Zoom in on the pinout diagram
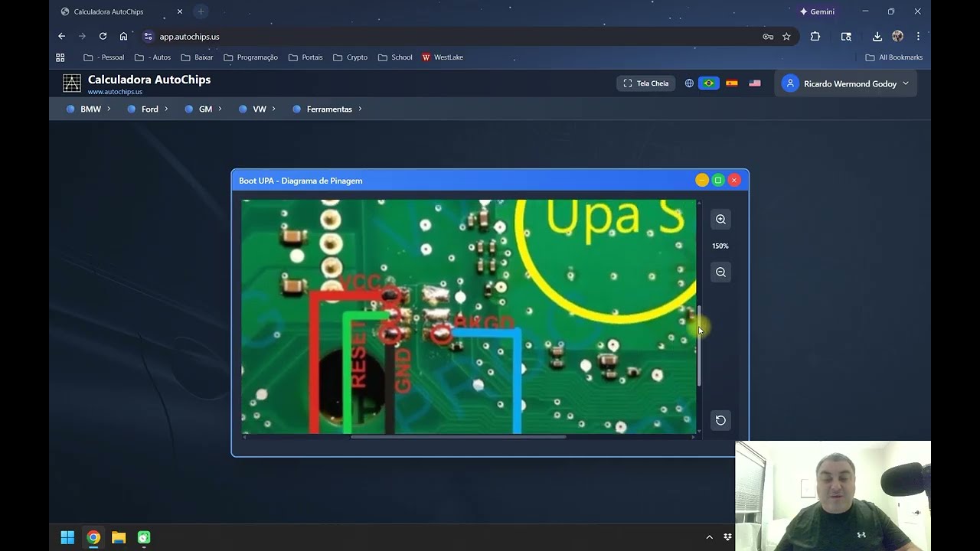The image size is (980, 551). coord(720,220)
